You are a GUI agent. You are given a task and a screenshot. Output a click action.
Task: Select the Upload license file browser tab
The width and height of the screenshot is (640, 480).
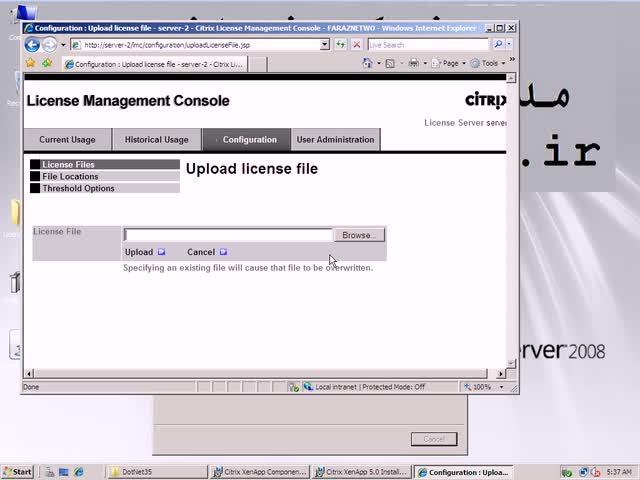[x=155, y=64]
